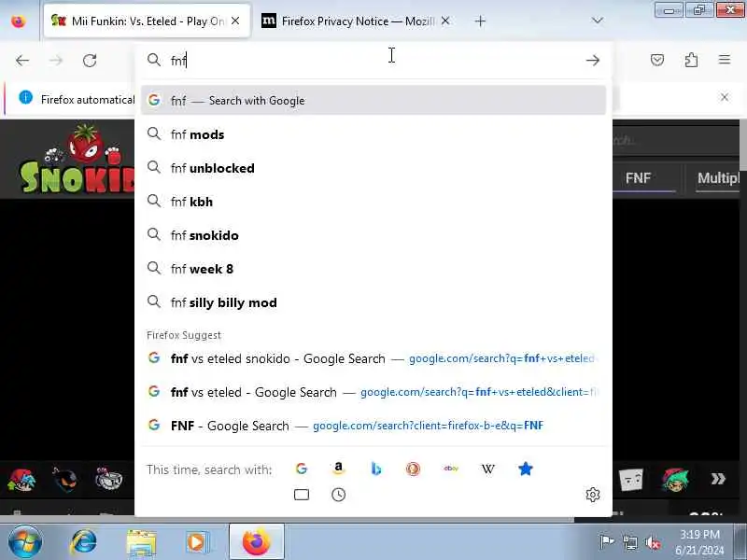Close the Mii Funkin tab
This screenshot has width=747, height=560.
pyautogui.click(x=235, y=21)
